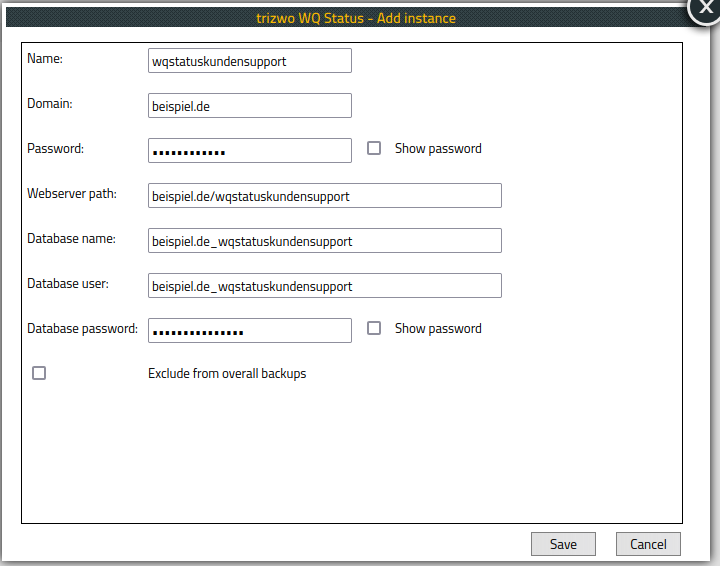Close the Add instance dialog with X
The width and height of the screenshot is (720, 566).
[705, 8]
